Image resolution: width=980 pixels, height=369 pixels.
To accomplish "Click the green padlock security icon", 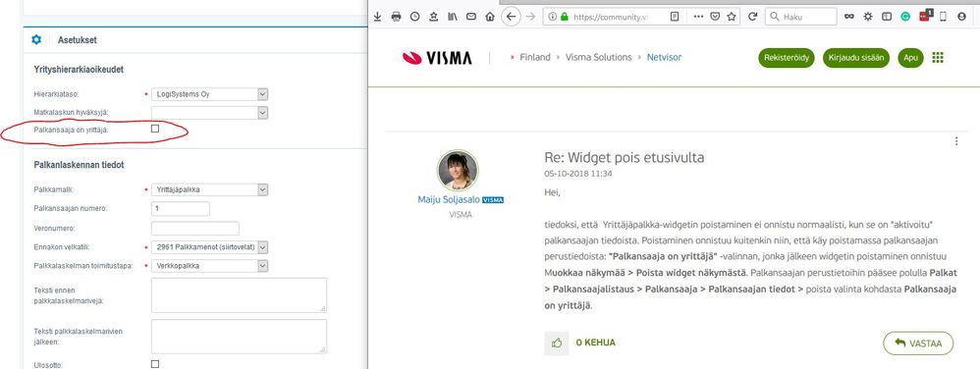I will tap(565, 17).
